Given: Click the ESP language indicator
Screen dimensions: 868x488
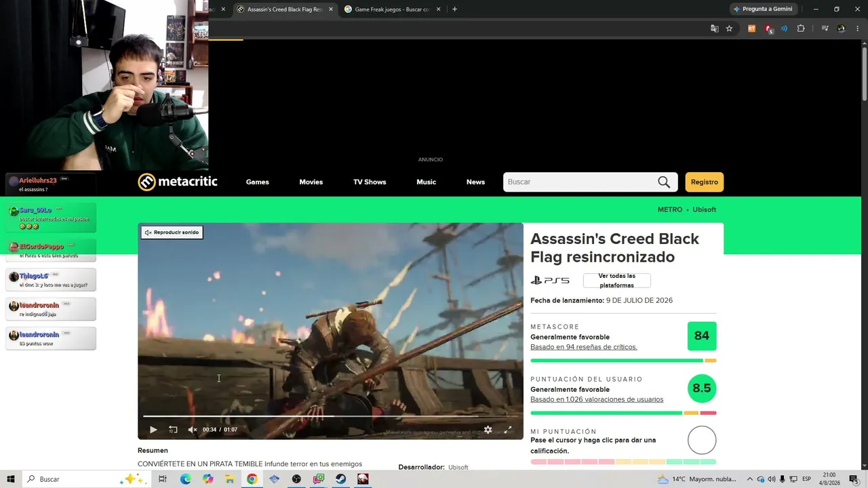Looking at the screenshot, I should [806, 479].
